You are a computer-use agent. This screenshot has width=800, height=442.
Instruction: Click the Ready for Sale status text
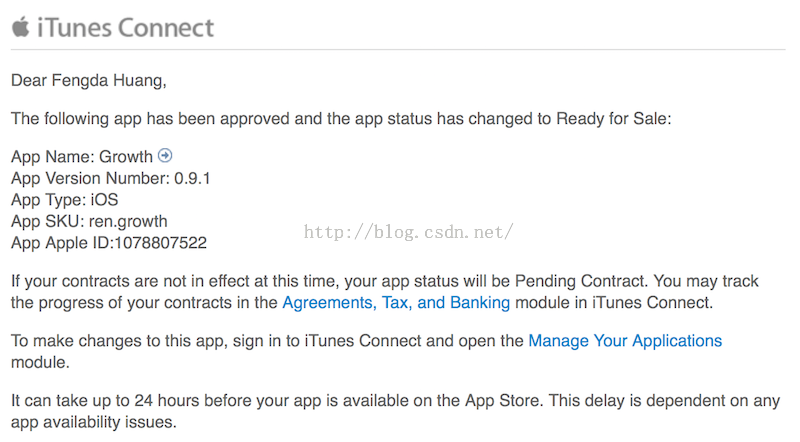tap(612, 119)
